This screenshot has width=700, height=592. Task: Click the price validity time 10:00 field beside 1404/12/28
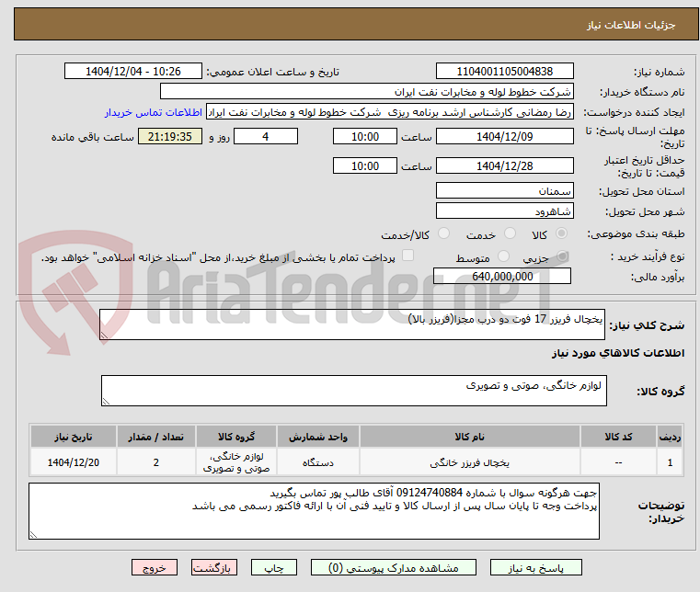365,166
